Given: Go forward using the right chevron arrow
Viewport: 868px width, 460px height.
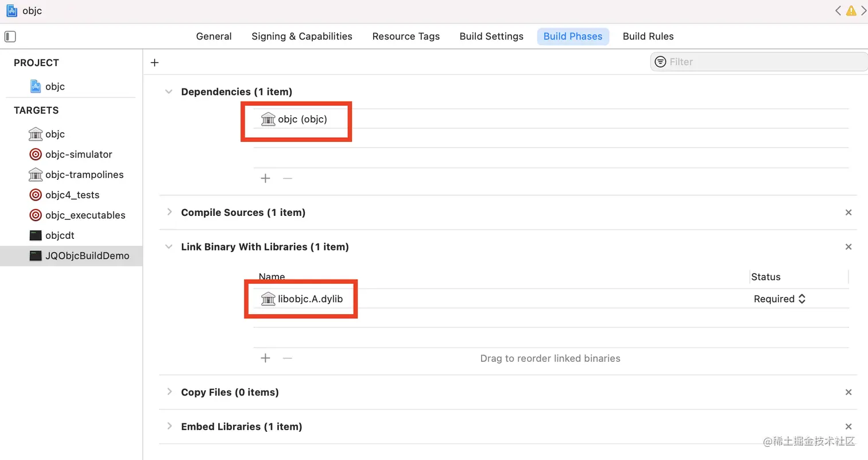Looking at the screenshot, I should [863, 11].
